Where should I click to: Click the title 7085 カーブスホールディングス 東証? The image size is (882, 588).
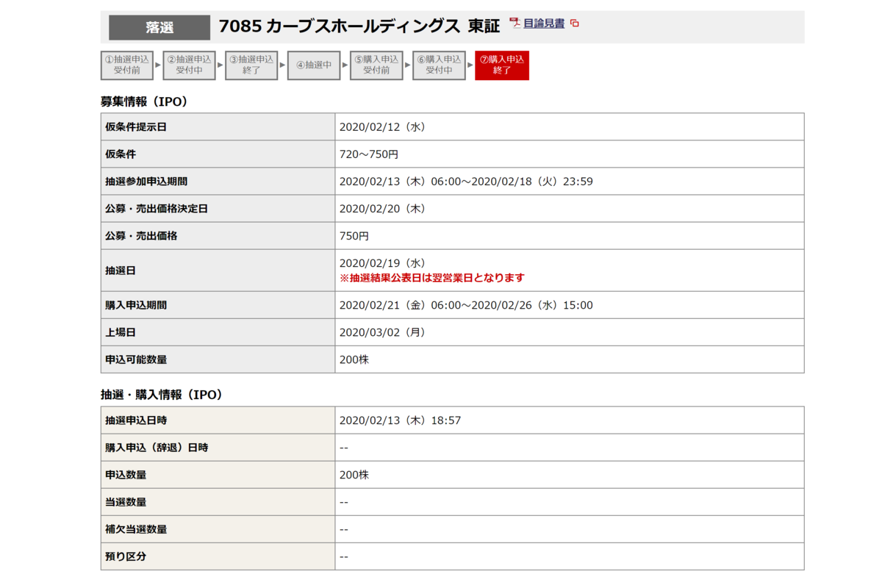359,26
